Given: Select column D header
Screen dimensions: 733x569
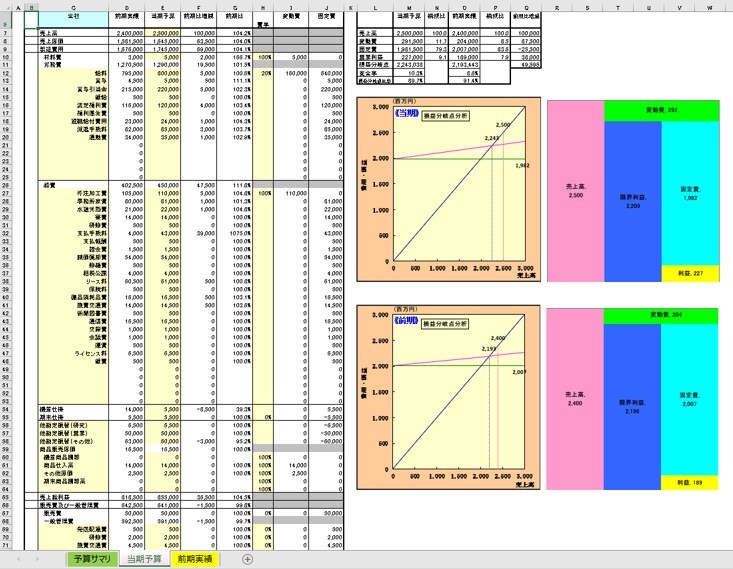Looking at the screenshot, I should coord(127,7).
